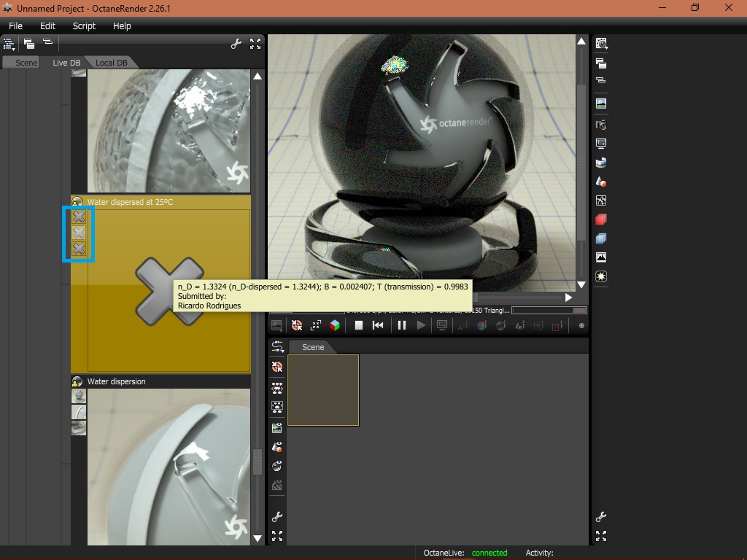
Task: Select the object picker tool
Action: tap(519, 326)
